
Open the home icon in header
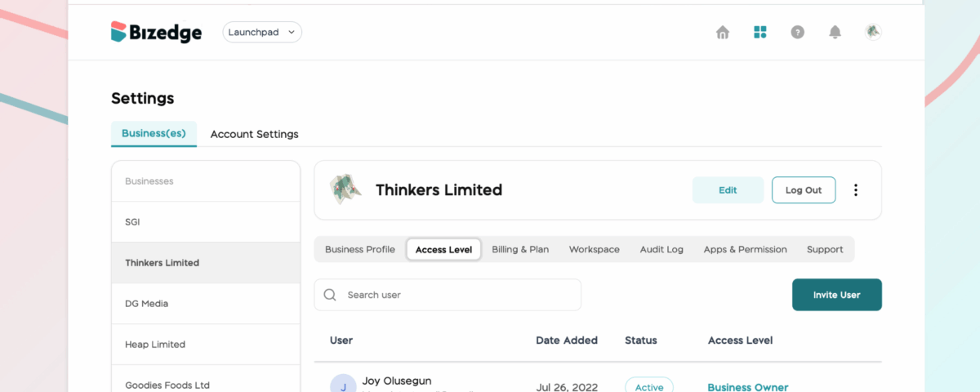pyautogui.click(x=723, y=32)
